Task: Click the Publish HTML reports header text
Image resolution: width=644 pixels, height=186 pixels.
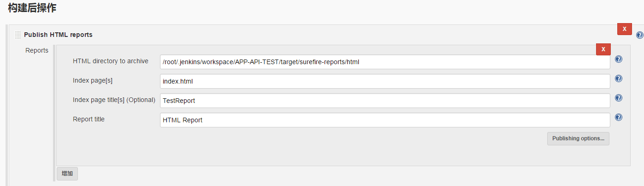Action: pyautogui.click(x=58, y=35)
